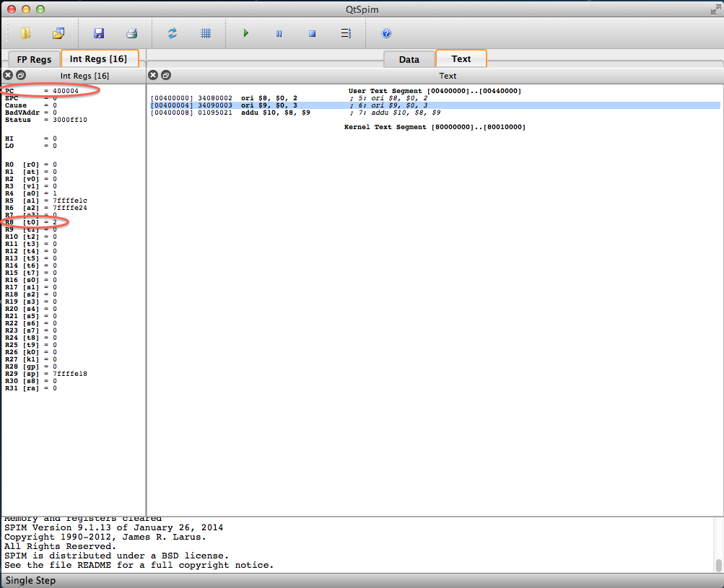Image resolution: width=724 pixels, height=588 pixels.
Task: Close the Int Regs panel
Action: (8, 75)
